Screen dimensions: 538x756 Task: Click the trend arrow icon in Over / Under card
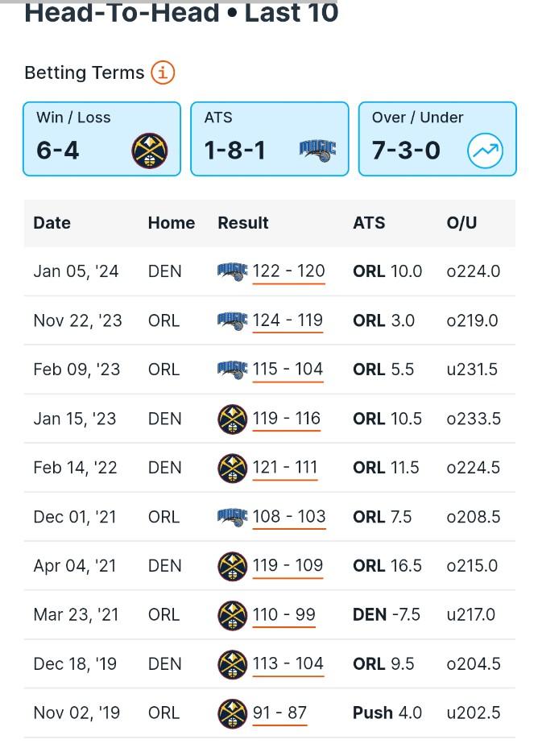(485, 151)
